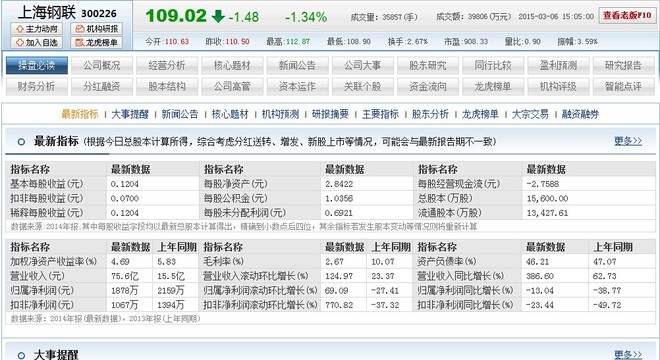Open the 龙虎榜单 icon button near the stock name
This screenshot has height=360, width=660.
97,43
